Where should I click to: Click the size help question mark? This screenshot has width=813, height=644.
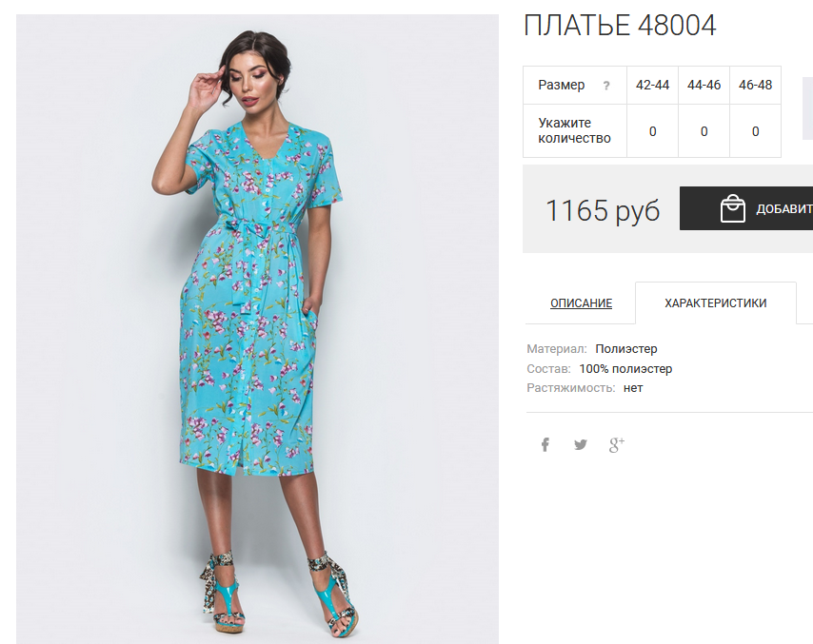click(606, 86)
